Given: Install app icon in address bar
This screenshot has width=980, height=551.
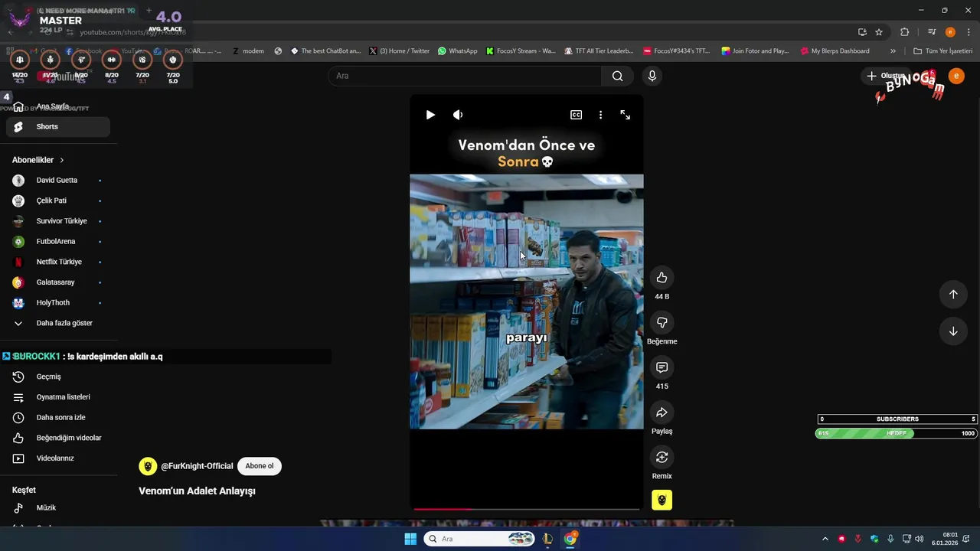Looking at the screenshot, I should [862, 32].
